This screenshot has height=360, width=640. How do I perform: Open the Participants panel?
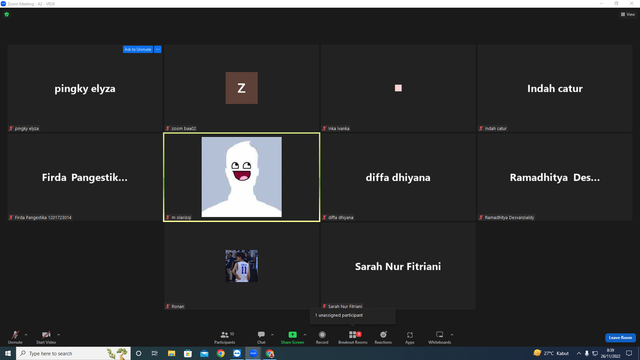224,337
